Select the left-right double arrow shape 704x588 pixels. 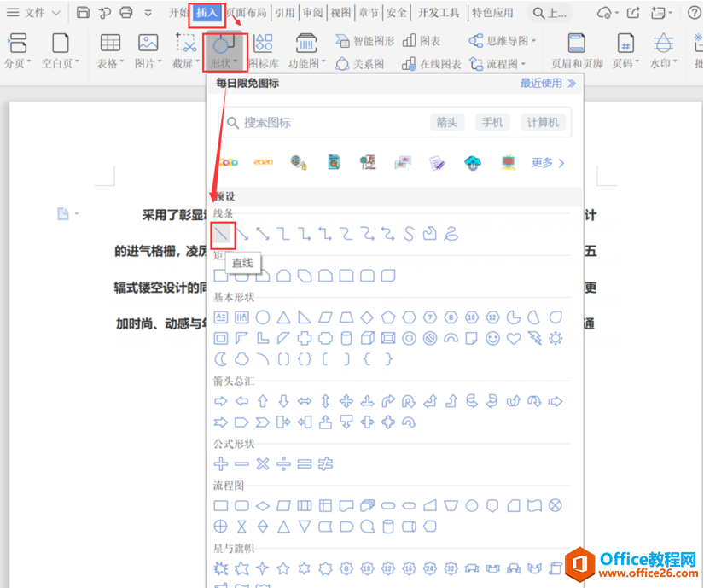point(305,401)
